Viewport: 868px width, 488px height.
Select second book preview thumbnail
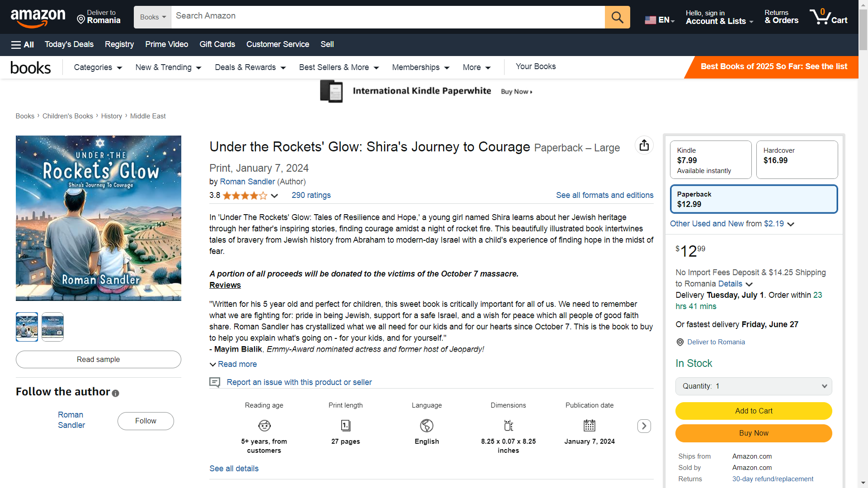point(52,327)
